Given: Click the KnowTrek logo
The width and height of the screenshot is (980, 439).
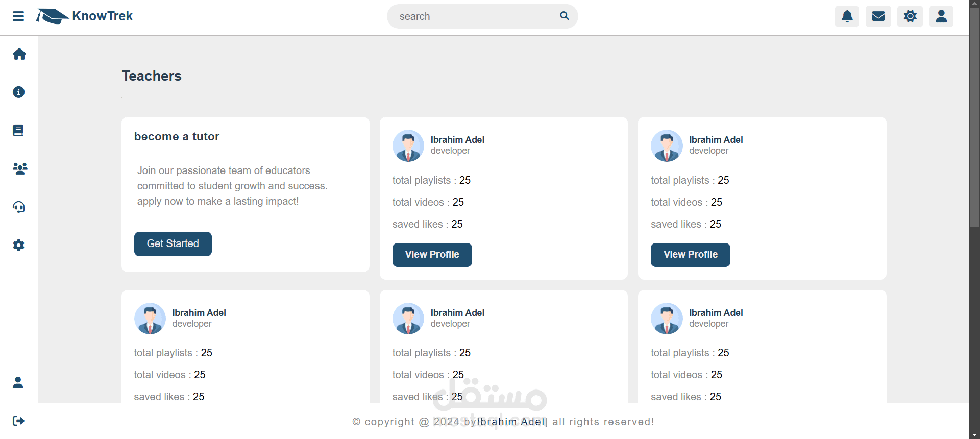Looking at the screenshot, I should click(x=85, y=16).
